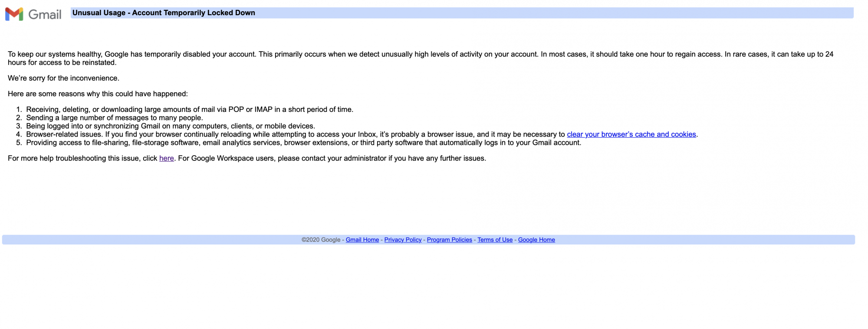Click the 'Unusual Usage' header title
Screen dimensions: 868x329
tap(164, 13)
